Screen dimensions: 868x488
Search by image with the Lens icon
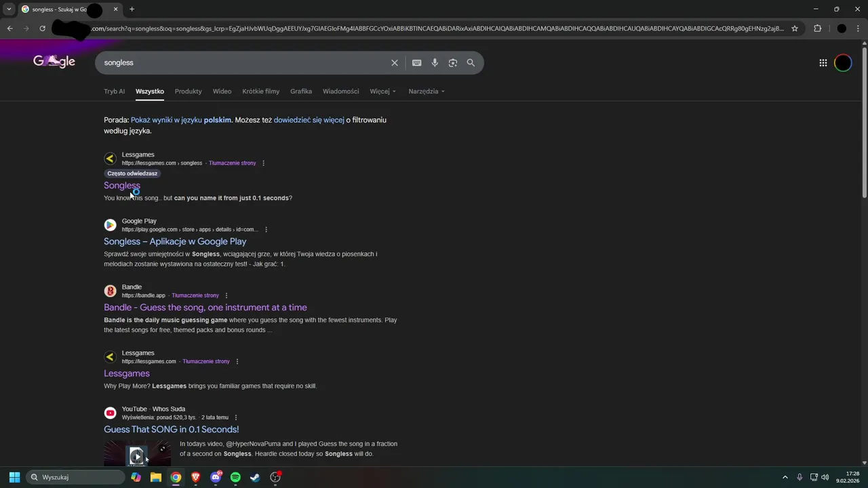452,62
